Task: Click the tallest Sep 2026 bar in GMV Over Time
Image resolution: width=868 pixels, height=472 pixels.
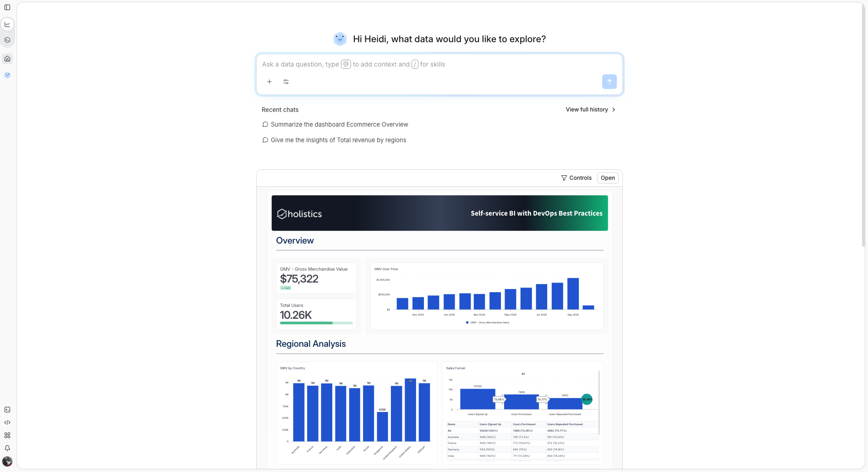Action: pos(573,294)
